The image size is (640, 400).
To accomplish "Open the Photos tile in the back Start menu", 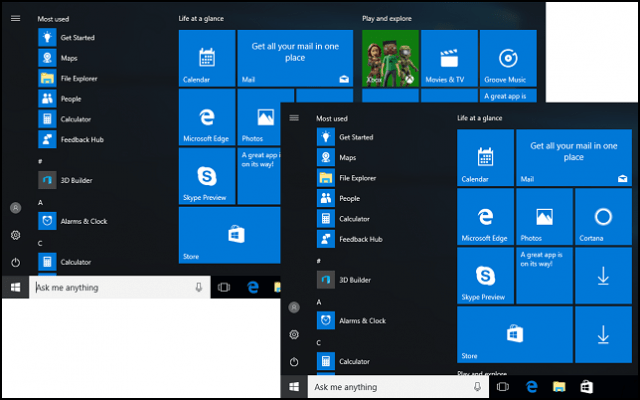I will pos(259,117).
